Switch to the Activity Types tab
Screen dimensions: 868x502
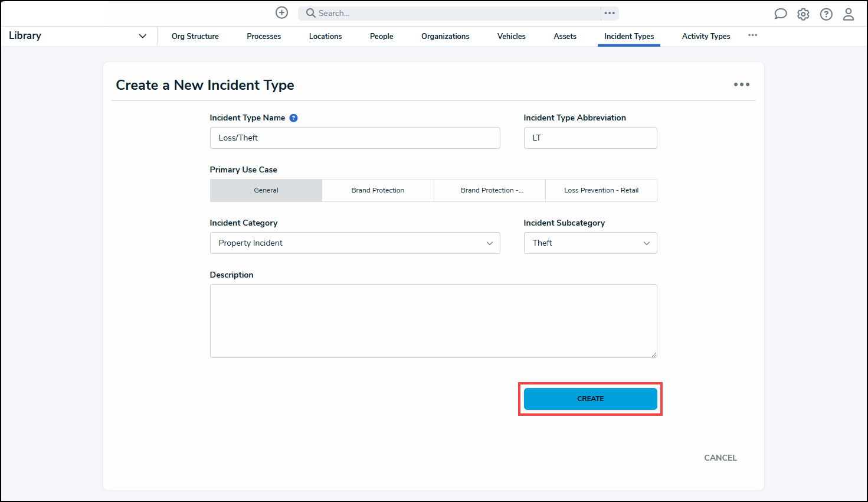pyautogui.click(x=706, y=37)
